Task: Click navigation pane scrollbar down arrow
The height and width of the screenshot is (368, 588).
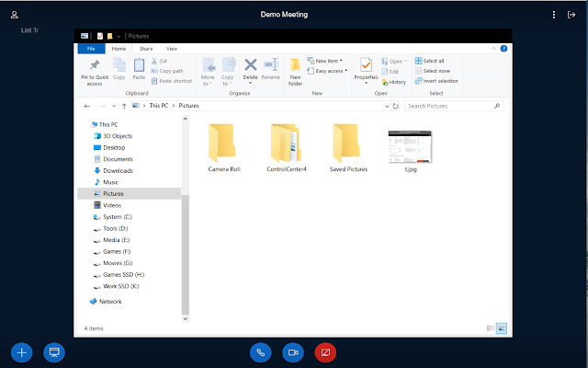Action: coord(186,319)
